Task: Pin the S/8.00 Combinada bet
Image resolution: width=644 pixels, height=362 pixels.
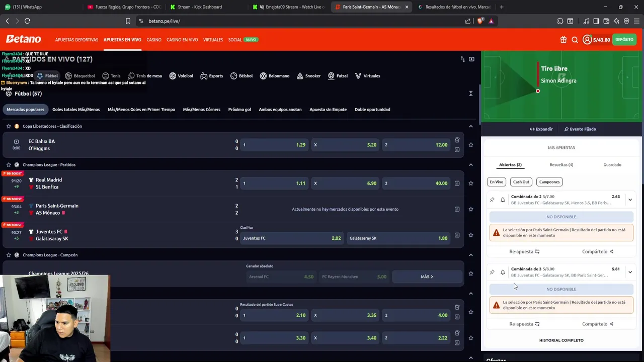Action: click(492, 272)
